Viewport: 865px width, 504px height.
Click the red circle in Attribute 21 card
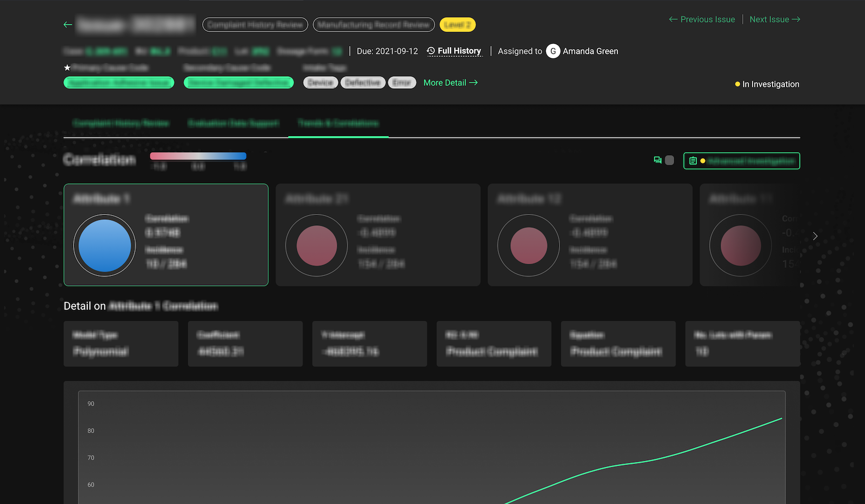[317, 245]
